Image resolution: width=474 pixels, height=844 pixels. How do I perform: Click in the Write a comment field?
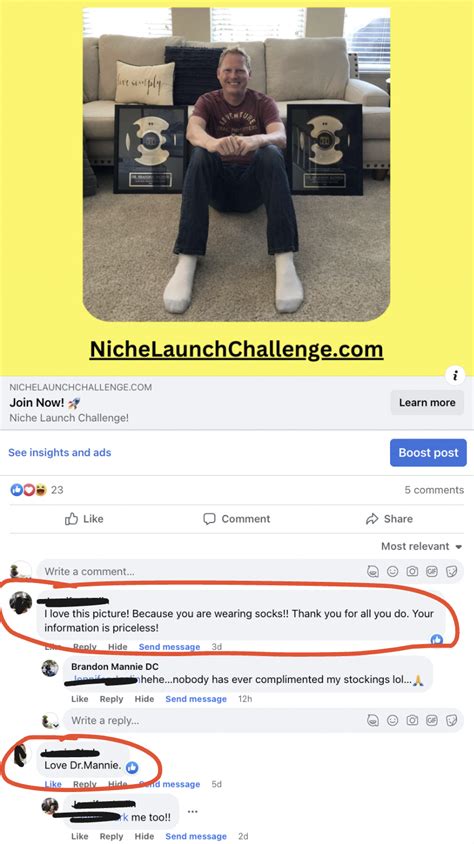click(199, 571)
